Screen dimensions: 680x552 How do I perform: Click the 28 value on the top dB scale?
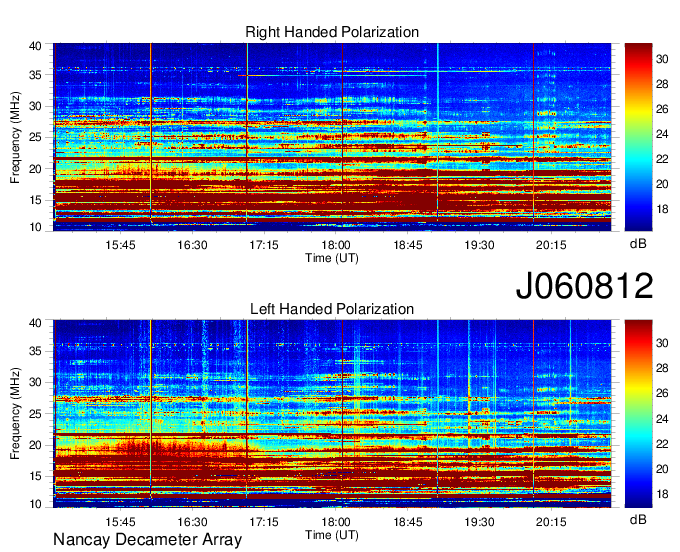point(662,84)
